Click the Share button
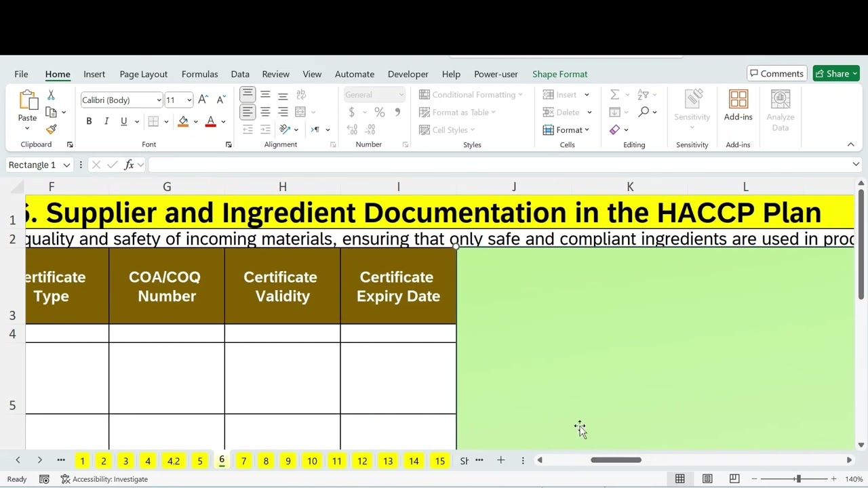Image resolution: width=868 pixels, height=488 pixels. (836, 74)
